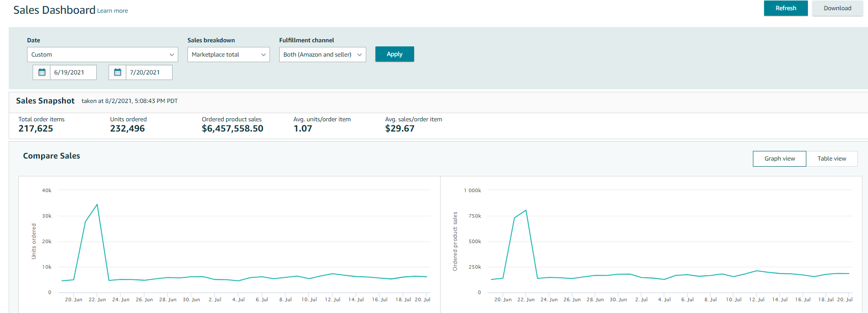Click the Total order items label

point(41,119)
